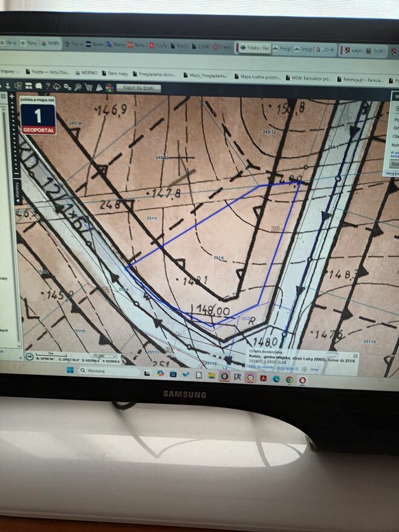
Task: Switch to the ZSOW browser tab
Action: pyautogui.click(x=201, y=47)
